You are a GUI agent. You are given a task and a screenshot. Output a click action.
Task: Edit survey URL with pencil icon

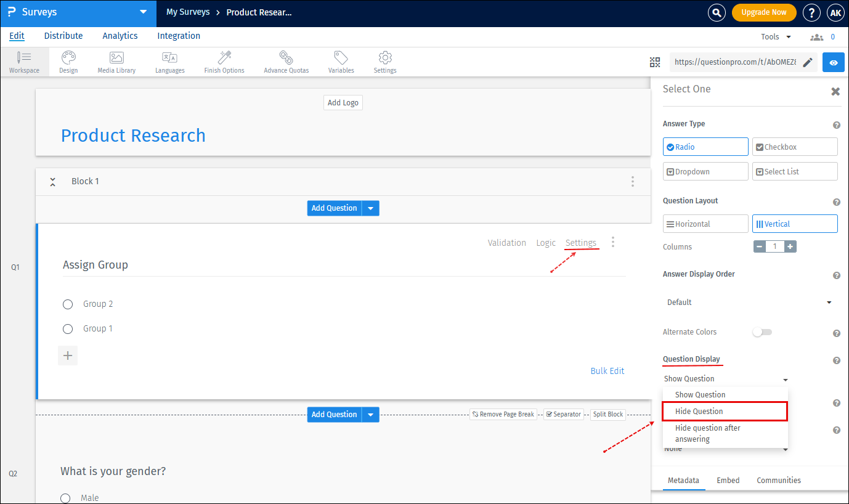(808, 62)
